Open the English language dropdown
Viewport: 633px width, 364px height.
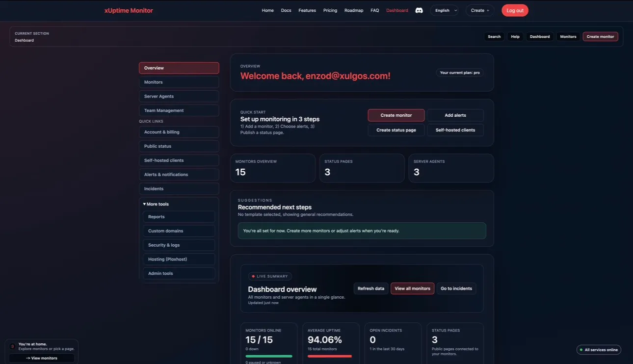(x=445, y=10)
